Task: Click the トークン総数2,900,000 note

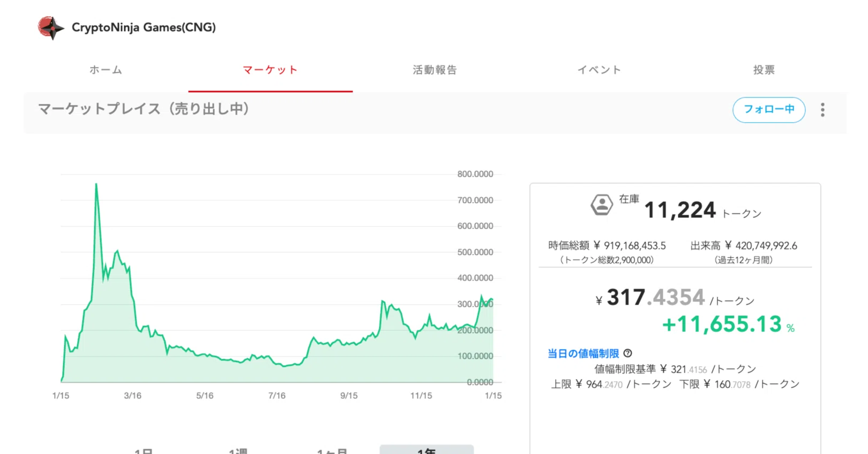Action: pos(607,260)
